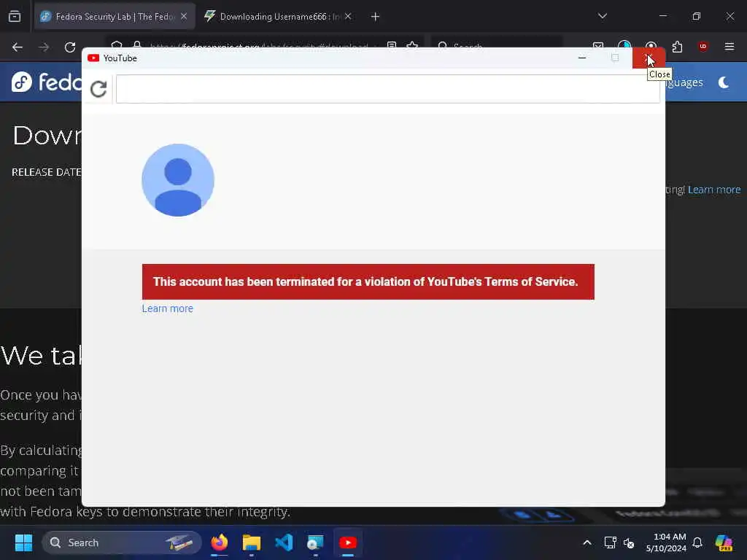The width and height of the screenshot is (747, 560).
Task: Minimize the YouTube popup window
Action: [581, 58]
